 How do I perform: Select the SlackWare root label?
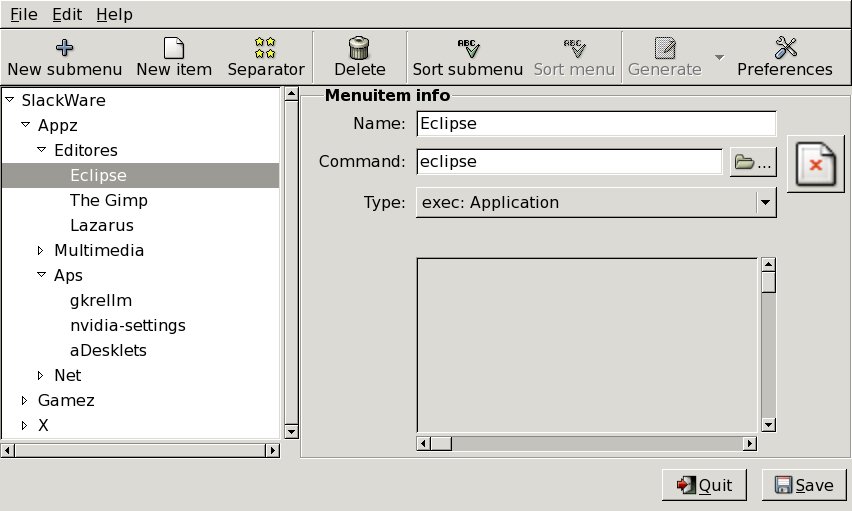pyautogui.click(x=64, y=100)
